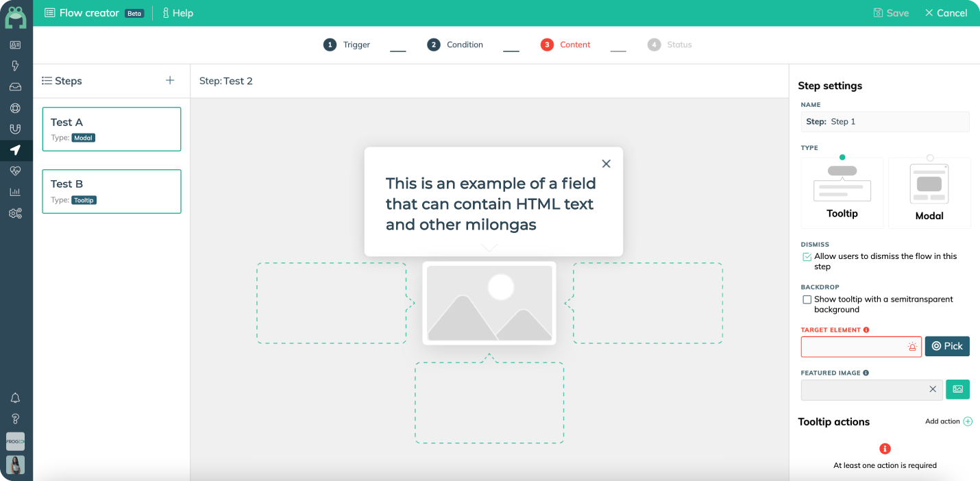The width and height of the screenshot is (980, 481).
Task: Open the lightning bolt sidebar icon
Action: 15,66
